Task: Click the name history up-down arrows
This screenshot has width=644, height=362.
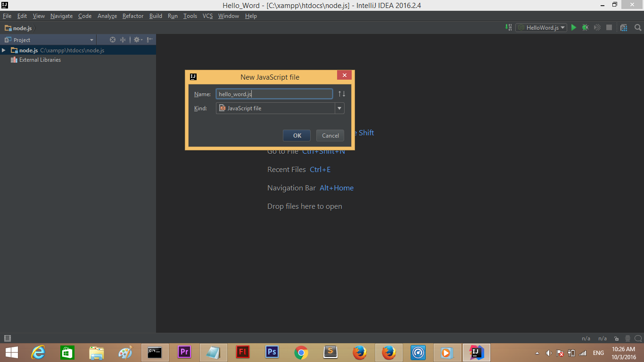Action: click(341, 93)
